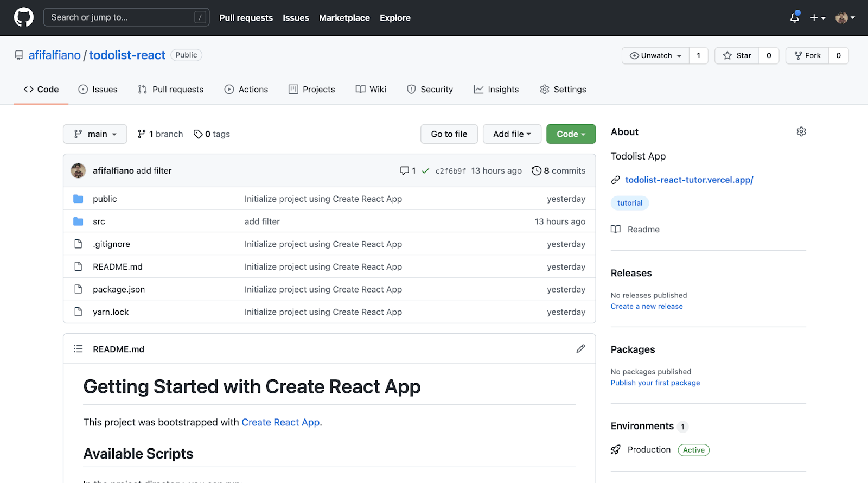Select the tutorial topic tag
Viewport: 868px width, 483px height.
630,203
